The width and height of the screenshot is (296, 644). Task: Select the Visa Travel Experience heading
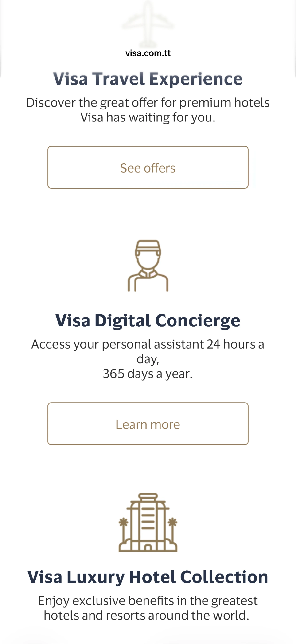coord(148,79)
